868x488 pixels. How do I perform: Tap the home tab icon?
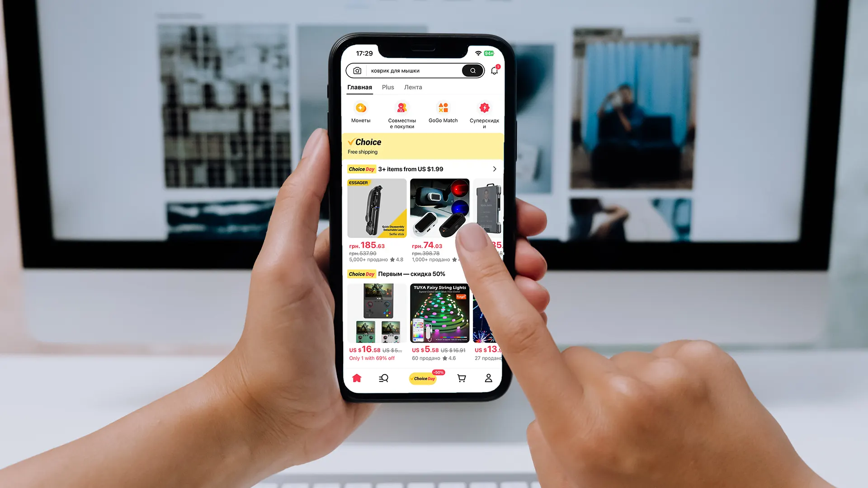pos(357,378)
